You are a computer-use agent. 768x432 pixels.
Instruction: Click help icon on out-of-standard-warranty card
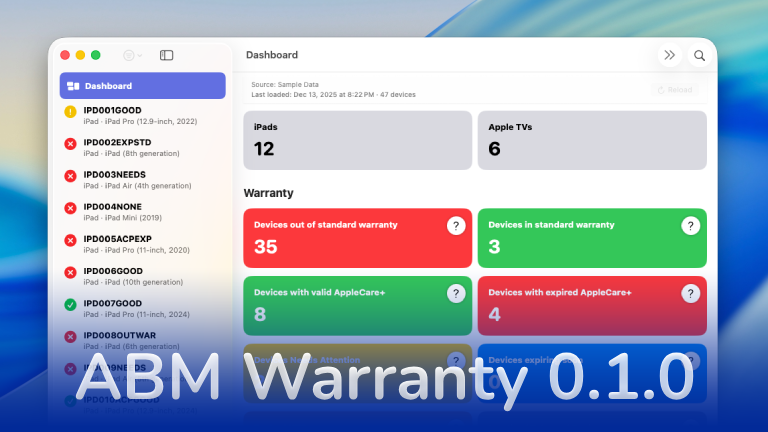(x=456, y=226)
